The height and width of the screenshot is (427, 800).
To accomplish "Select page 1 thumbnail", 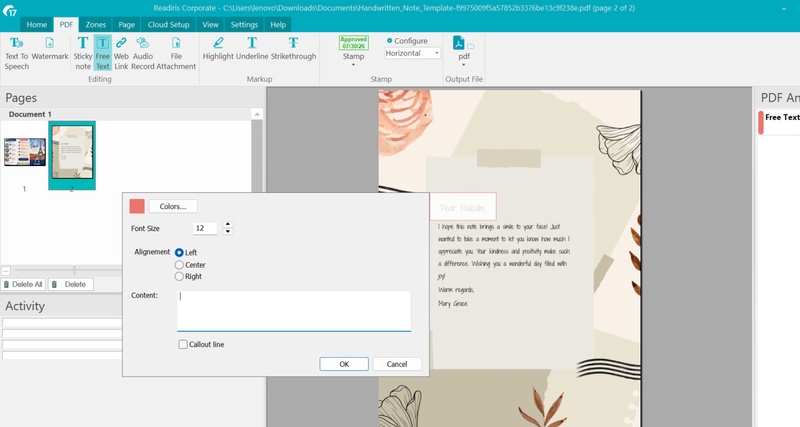I will tap(24, 152).
